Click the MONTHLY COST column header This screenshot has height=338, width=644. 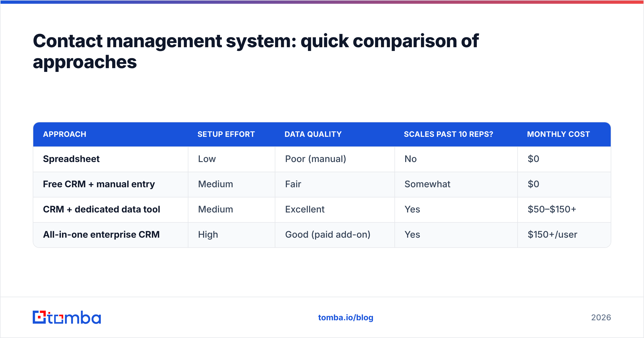coord(558,134)
